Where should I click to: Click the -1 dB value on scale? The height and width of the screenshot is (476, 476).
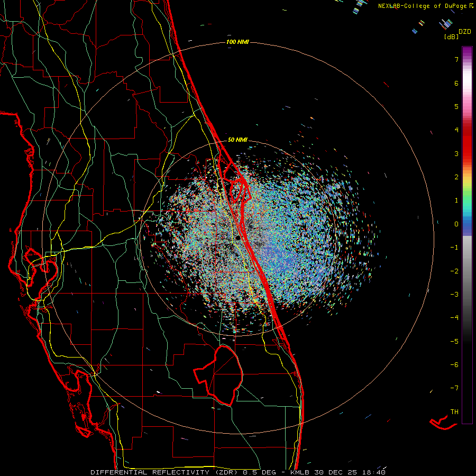(454, 248)
